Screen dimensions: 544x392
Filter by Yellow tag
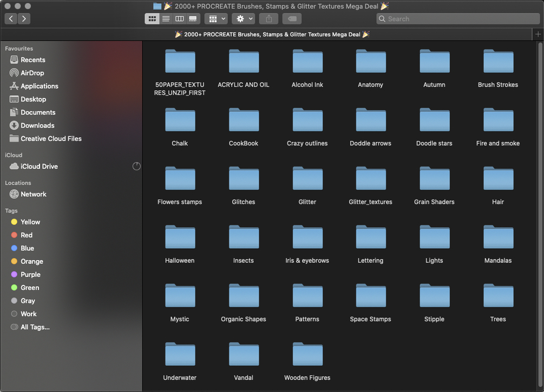coord(25,222)
